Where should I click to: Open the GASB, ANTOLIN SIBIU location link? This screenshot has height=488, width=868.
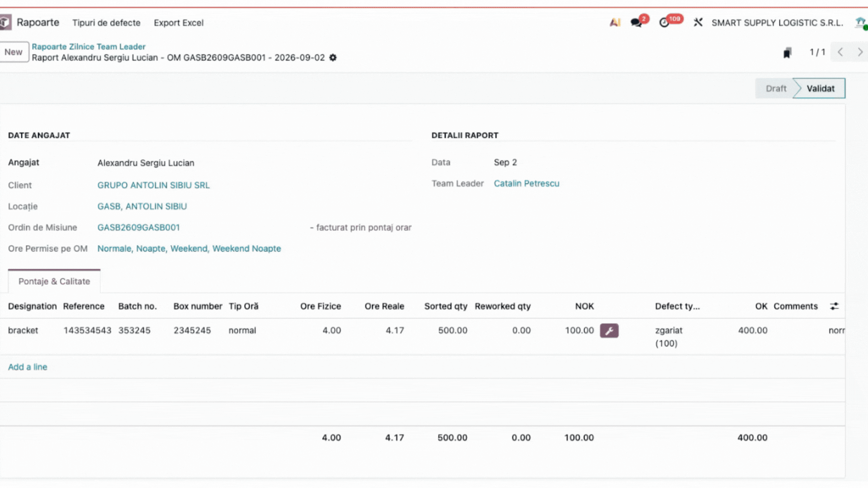click(142, 206)
